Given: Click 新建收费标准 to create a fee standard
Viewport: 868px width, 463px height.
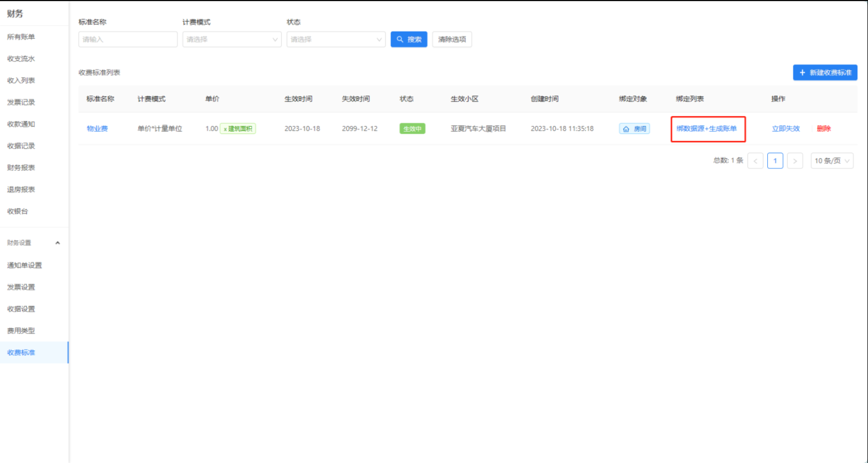Looking at the screenshot, I should click(x=825, y=73).
